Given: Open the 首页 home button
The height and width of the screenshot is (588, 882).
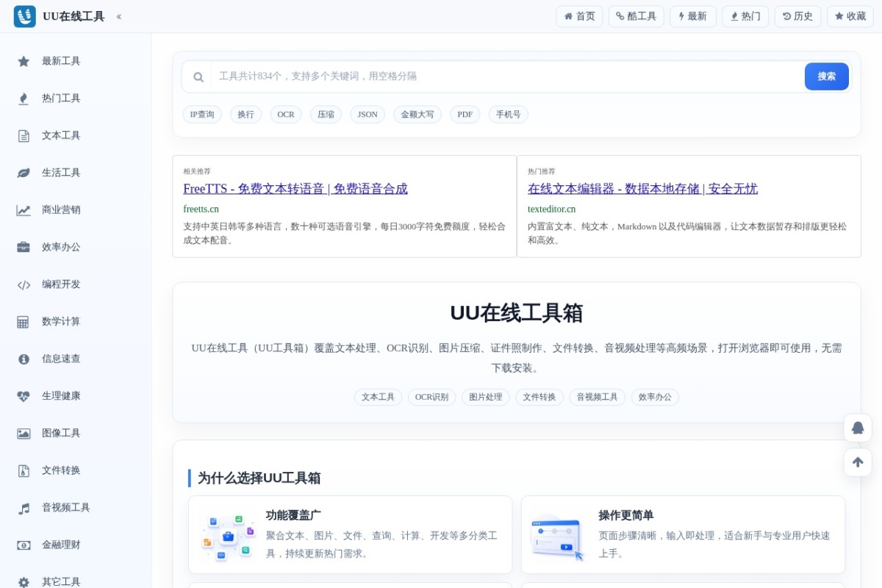Looking at the screenshot, I should tap(579, 16).
